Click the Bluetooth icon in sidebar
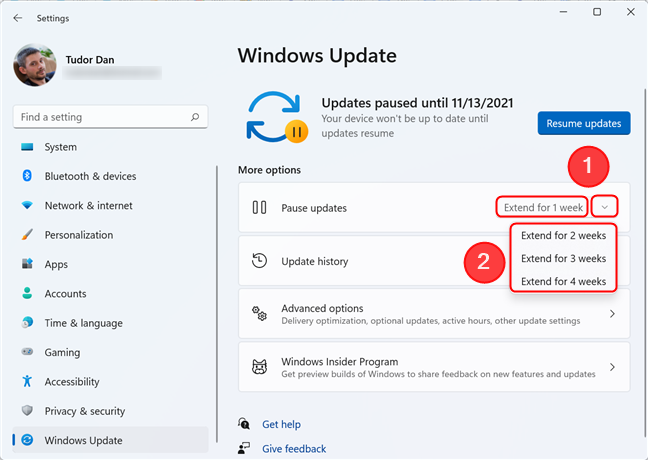This screenshot has width=648, height=460. pyautogui.click(x=27, y=176)
